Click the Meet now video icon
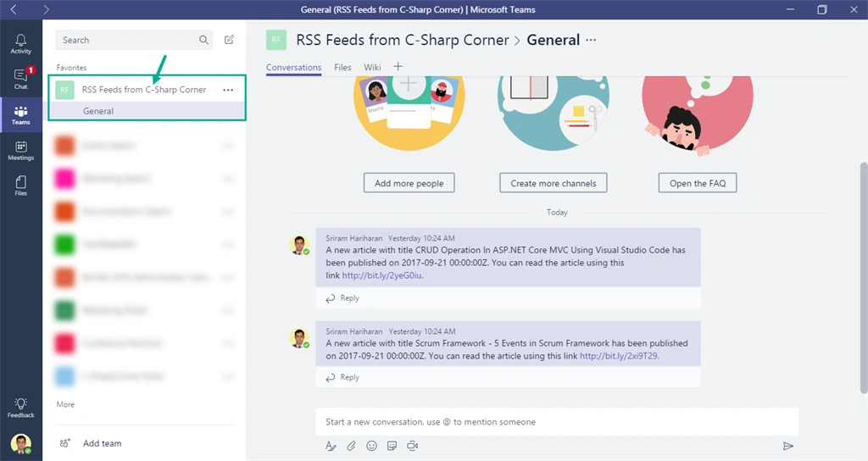This screenshot has height=461, width=868. 413,446
